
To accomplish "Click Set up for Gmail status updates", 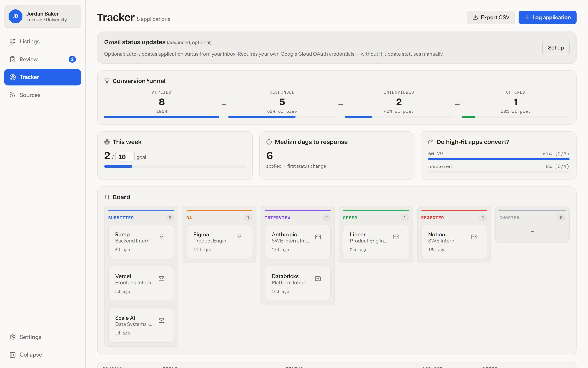I will (x=556, y=48).
